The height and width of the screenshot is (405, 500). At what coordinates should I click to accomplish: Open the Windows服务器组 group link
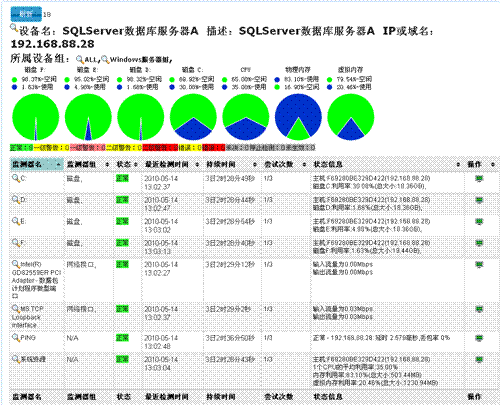[x=141, y=60]
